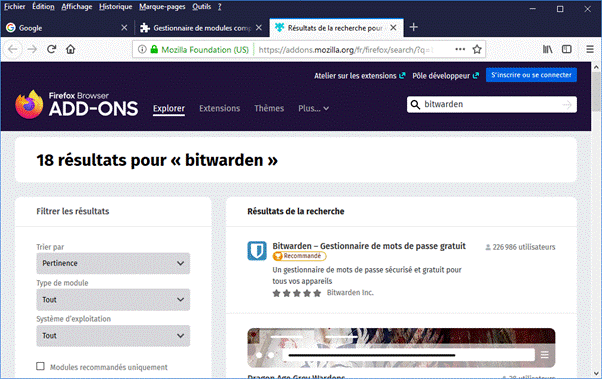Open the Affichage menu

click(x=77, y=7)
